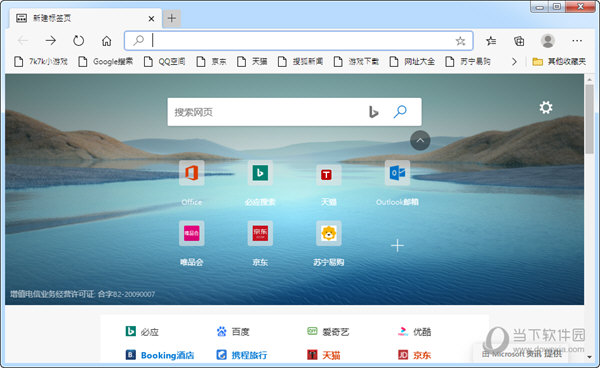This screenshot has width=600, height=368.
Task: Open the 携程旅行 link
Action: tap(242, 355)
